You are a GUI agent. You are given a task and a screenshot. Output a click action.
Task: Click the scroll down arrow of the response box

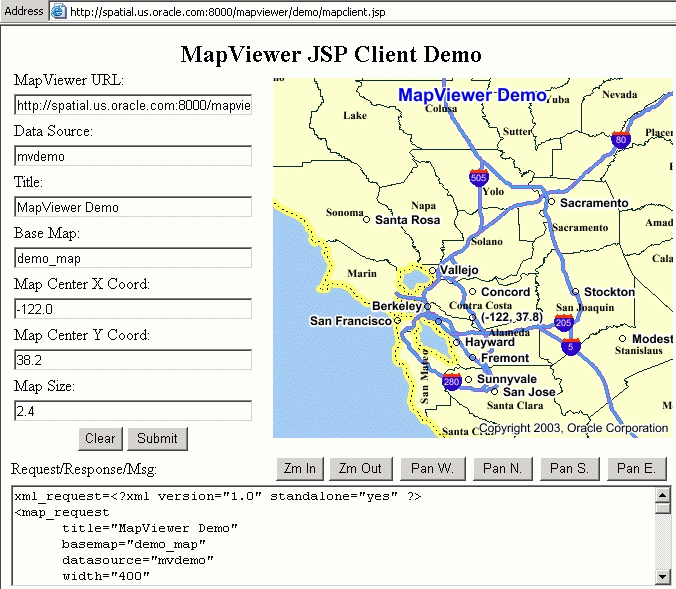point(663,576)
